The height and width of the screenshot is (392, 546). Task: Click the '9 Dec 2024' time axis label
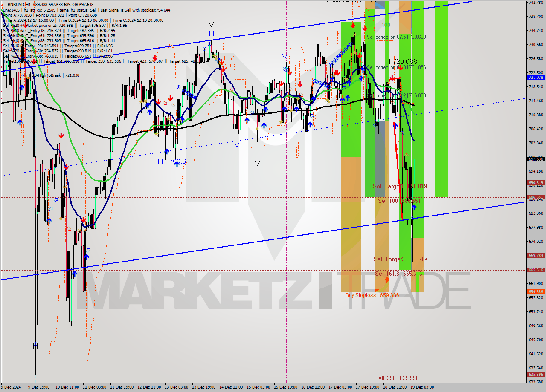10,387
